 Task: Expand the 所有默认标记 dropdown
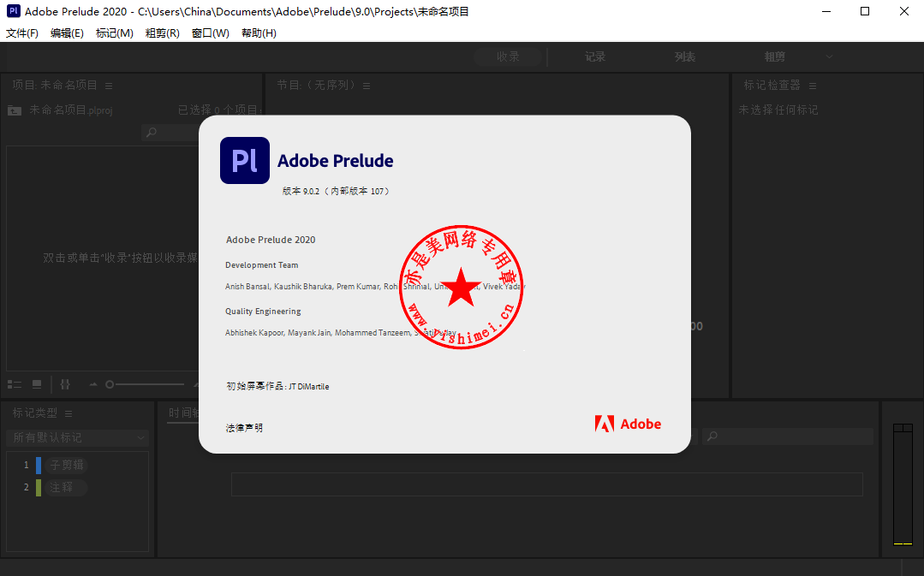click(x=78, y=437)
